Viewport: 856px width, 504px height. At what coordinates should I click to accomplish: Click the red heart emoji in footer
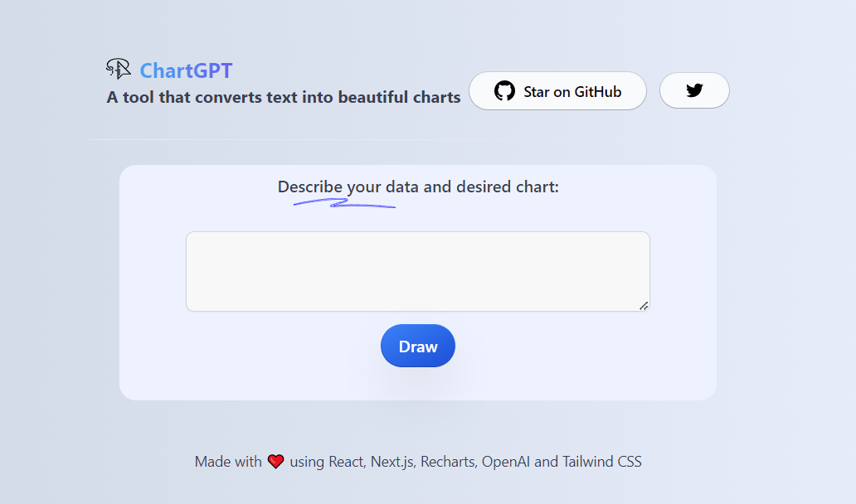click(x=275, y=462)
